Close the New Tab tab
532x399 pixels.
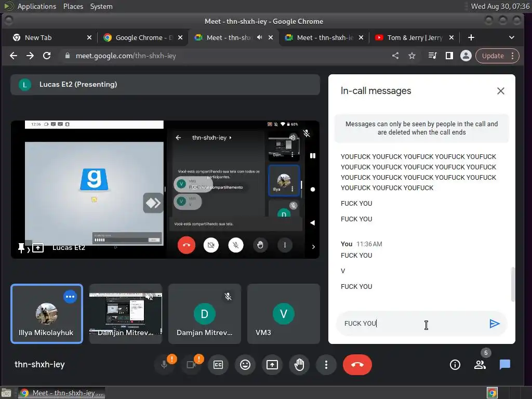pos(89,37)
